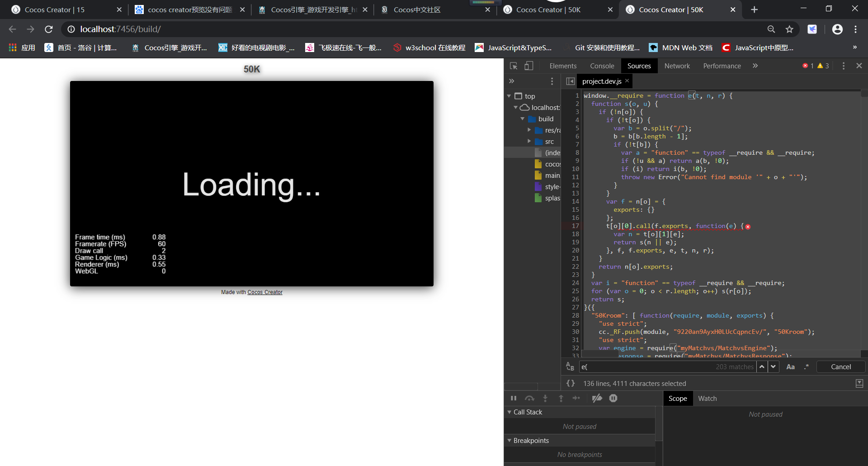Toggle the device toolbar icon

point(528,66)
